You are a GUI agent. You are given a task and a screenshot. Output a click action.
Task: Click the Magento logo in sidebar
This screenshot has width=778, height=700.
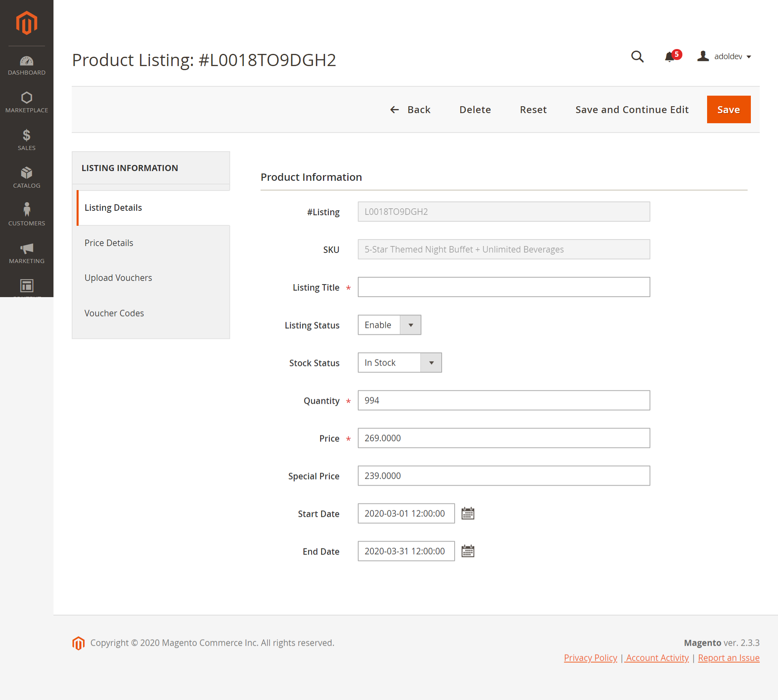[27, 23]
